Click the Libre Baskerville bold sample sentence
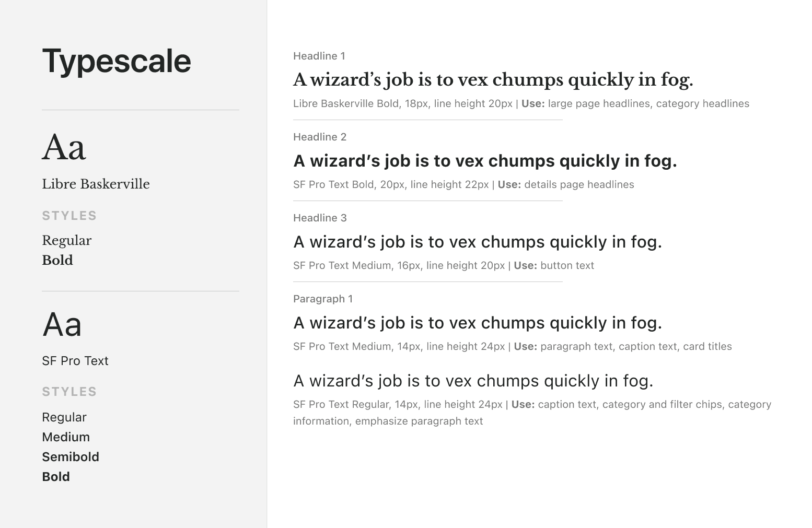This screenshot has height=528, width=812. click(493, 80)
